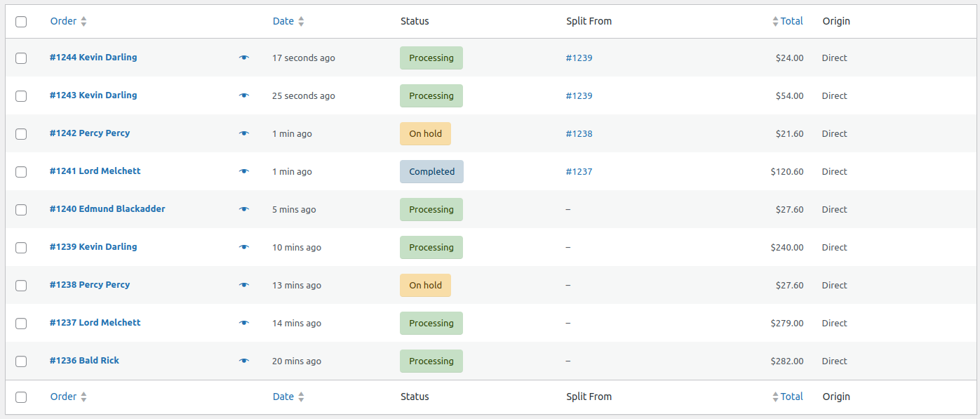This screenshot has height=419, width=980.
Task: Select all orders with the header checkbox
Action: click(x=21, y=22)
